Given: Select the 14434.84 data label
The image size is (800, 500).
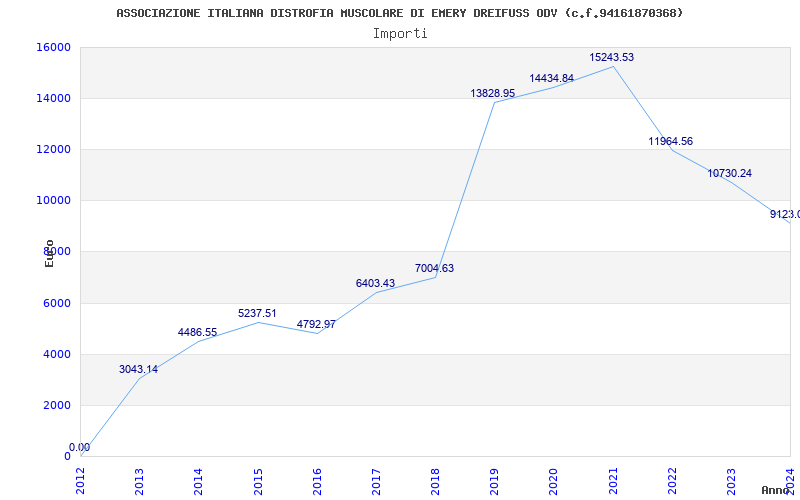Looking at the screenshot, I should pyautogui.click(x=552, y=79).
